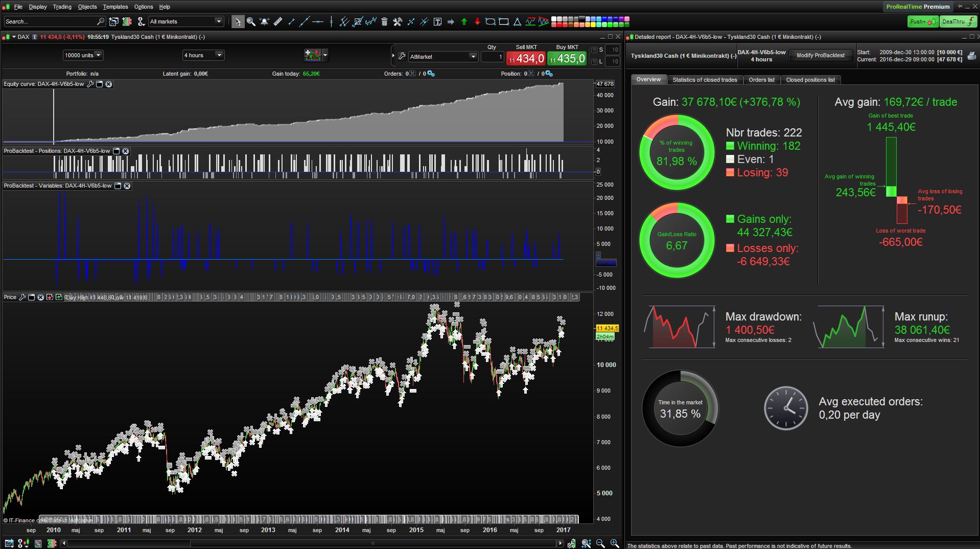This screenshot has width=980, height=549.
Task: Select the vertical line drawing tool
Action: 331,21
